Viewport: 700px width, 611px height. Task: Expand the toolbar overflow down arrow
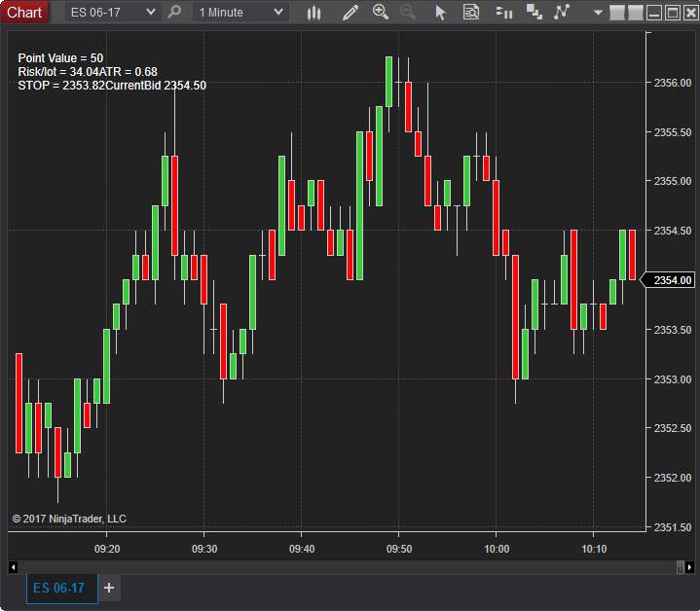click(598, 13)
